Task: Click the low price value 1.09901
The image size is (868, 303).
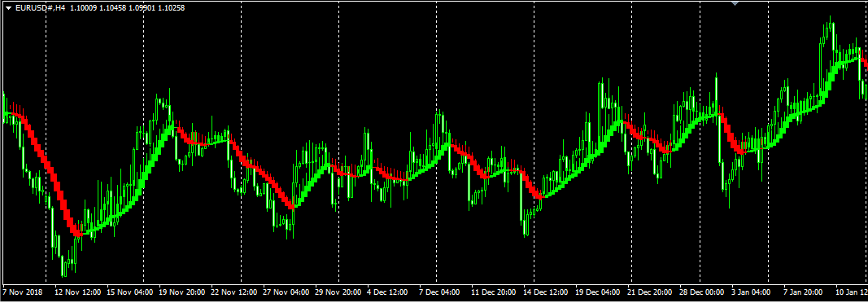Action: click(142, 8)
